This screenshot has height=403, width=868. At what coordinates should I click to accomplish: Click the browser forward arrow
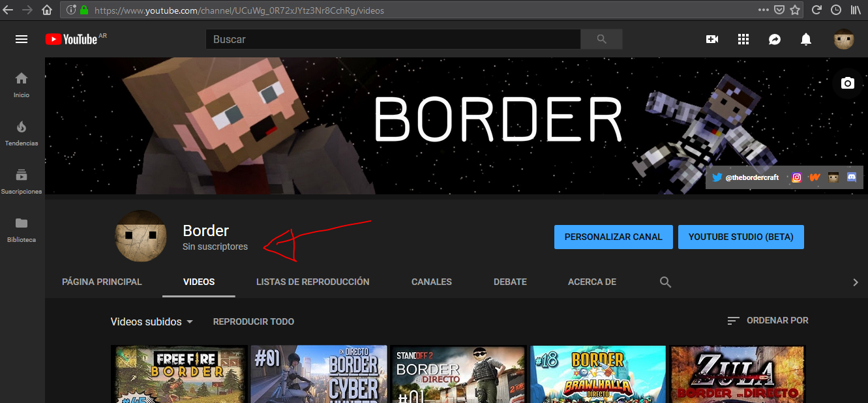27,10
